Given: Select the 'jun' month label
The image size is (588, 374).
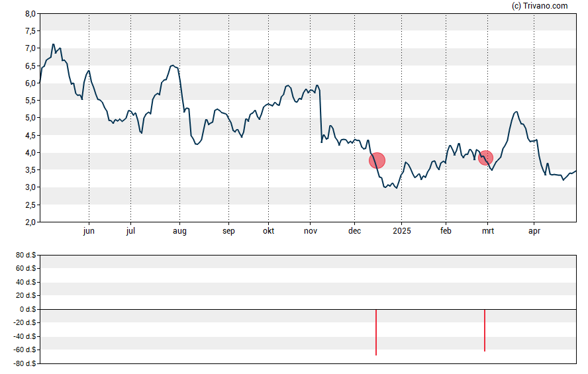Looking at the screenshot, I should [89, 231].
